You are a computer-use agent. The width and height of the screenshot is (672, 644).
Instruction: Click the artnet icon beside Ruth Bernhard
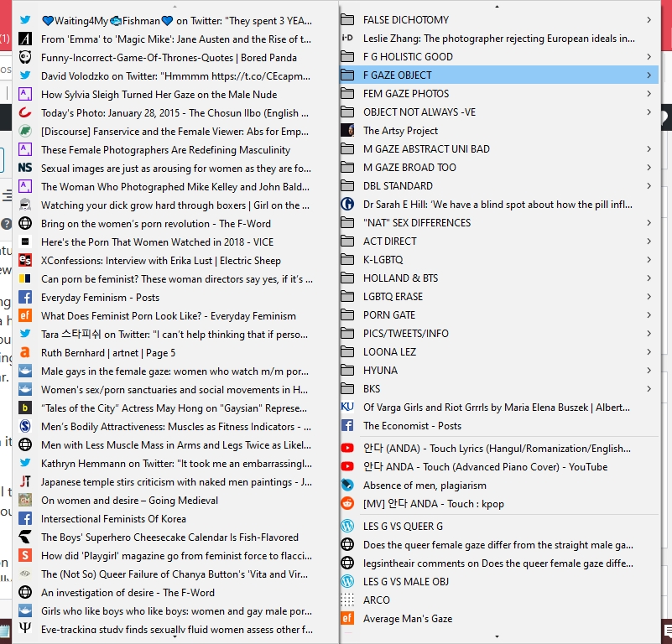(x=25, y=353)
